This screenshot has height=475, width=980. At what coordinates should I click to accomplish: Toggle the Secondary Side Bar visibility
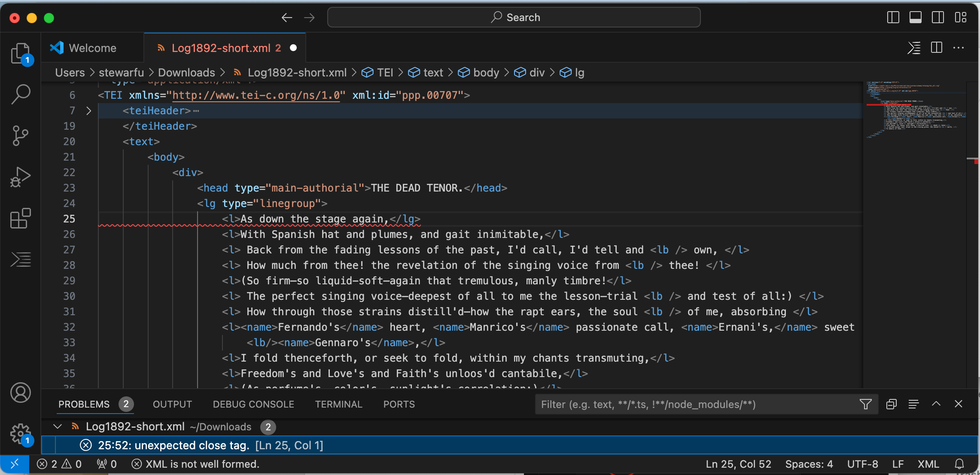(938, 17)
